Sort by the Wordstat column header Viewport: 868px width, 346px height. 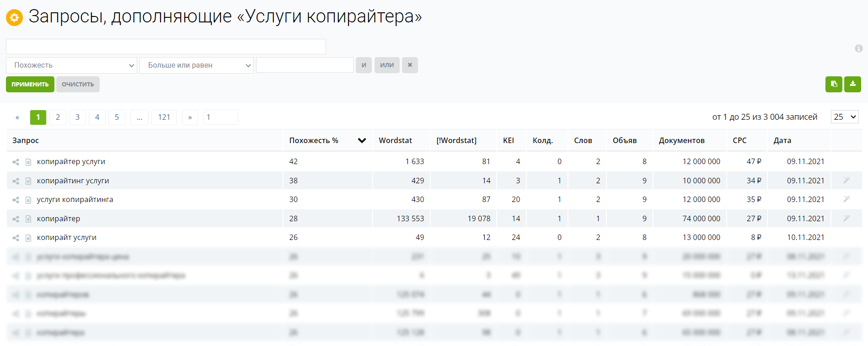(x=395, y=140)
